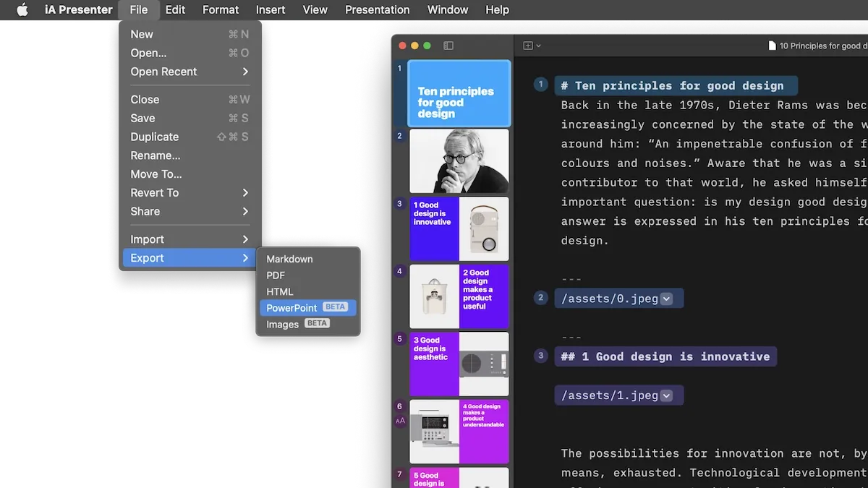Export the presentation as PDF
The height and width of the screenshot is (488, 868).
click(x=276, y=275)
